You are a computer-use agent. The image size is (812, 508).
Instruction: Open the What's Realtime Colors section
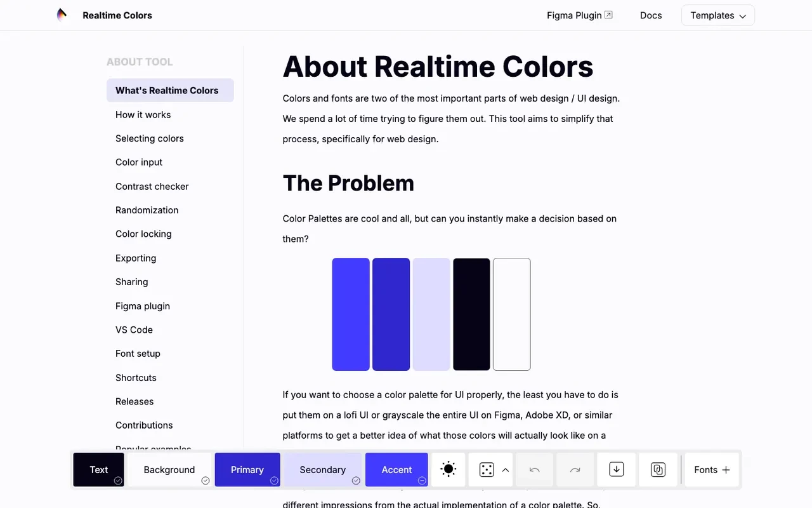[170, 90]
